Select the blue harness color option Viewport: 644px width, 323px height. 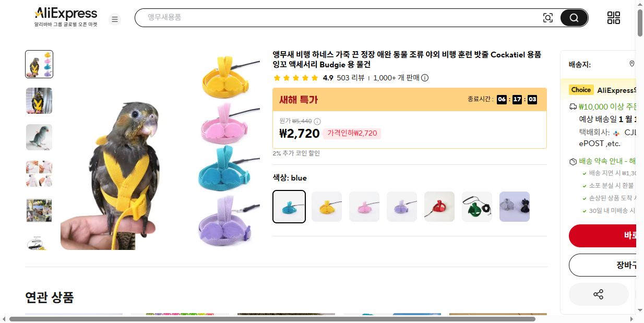(x=289, y=207)
